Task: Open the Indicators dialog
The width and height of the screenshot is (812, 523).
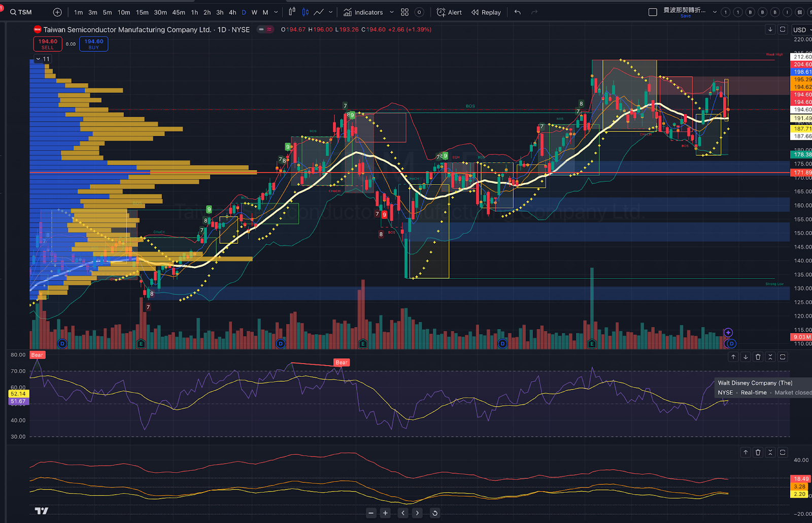Action: (363, 12)
